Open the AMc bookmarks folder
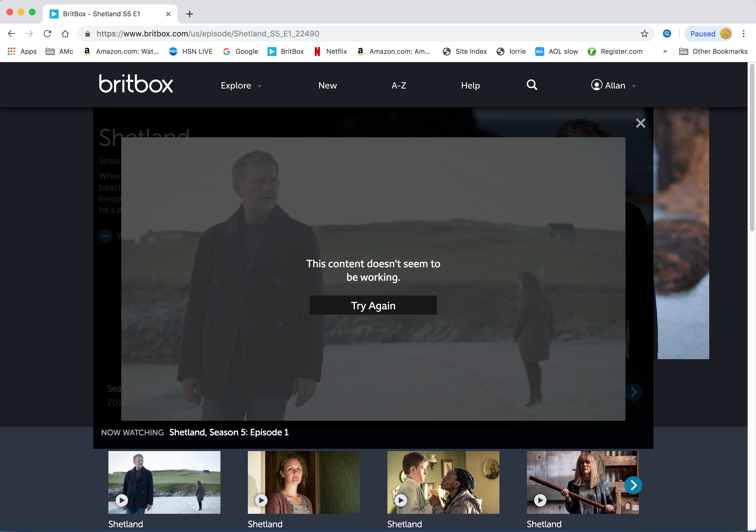Screen dimensions: 756x532 (60, 51)
